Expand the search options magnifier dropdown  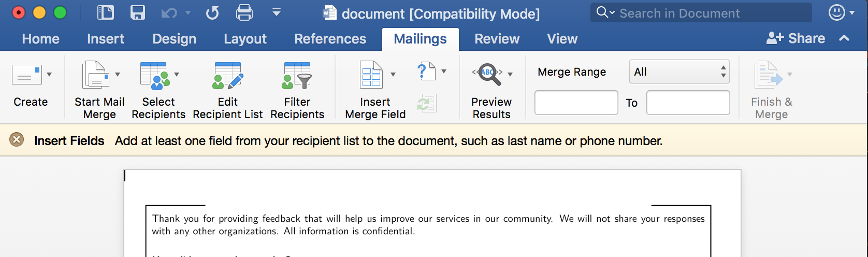click(605, 12)
